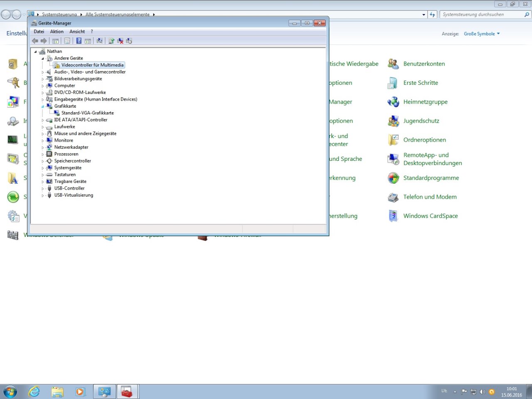The width and height of the screenshot is (532, 399).
Task: Click the Tragbare Geräte icon
Action: [x=49, y=182]
